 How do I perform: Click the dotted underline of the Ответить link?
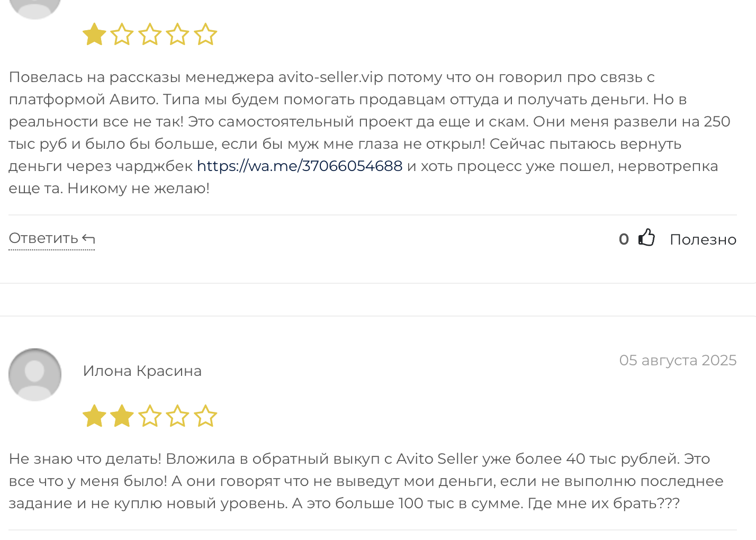click(51, 249)
